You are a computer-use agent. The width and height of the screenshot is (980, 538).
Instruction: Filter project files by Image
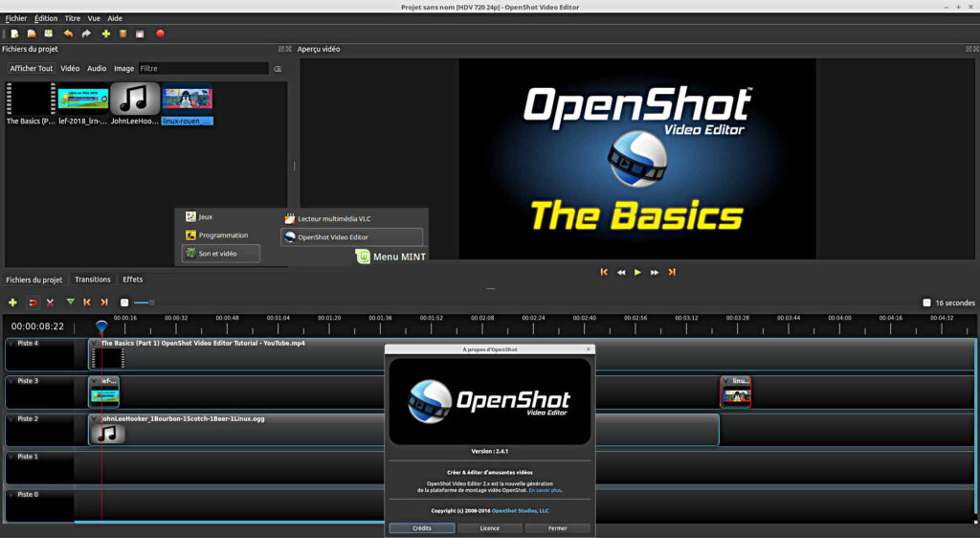click(x=123, y=69)
